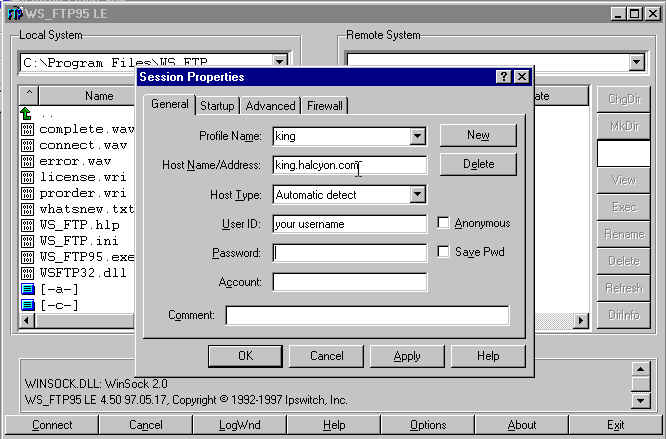Select the [-c-] drive icon

point(27,305)
